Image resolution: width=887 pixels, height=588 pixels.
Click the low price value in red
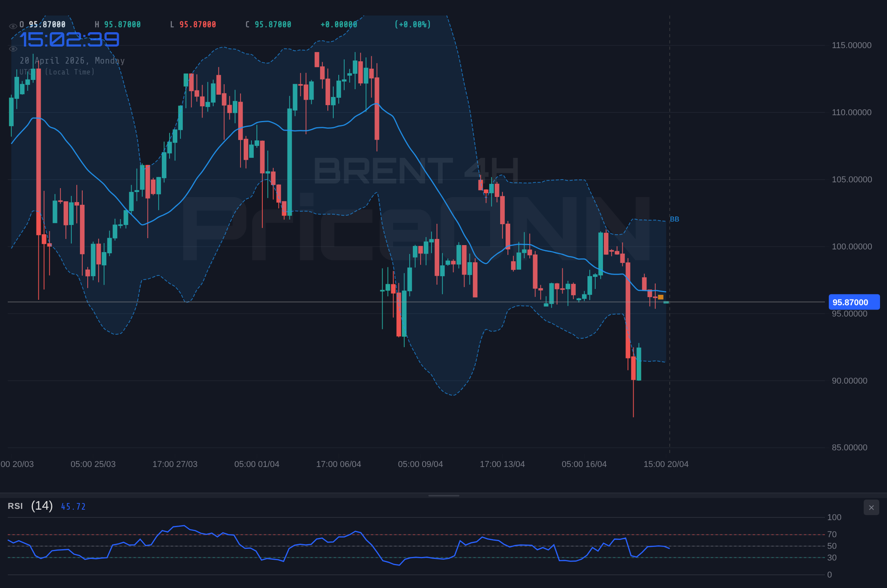197,24
